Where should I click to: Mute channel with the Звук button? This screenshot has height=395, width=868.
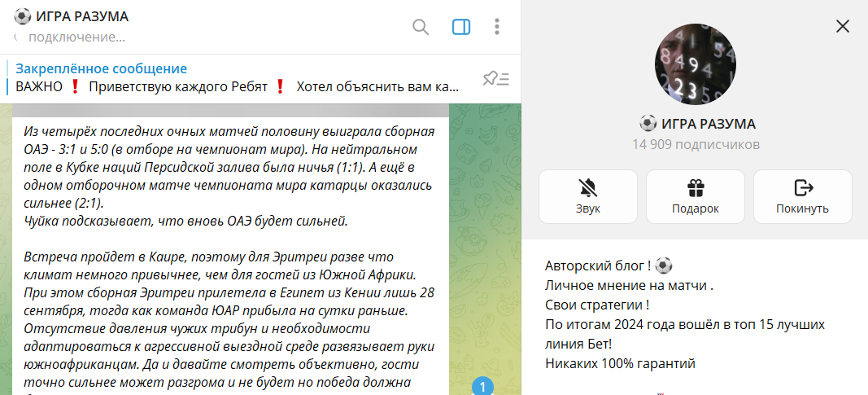pyautogui.click(x=588, y=196)
